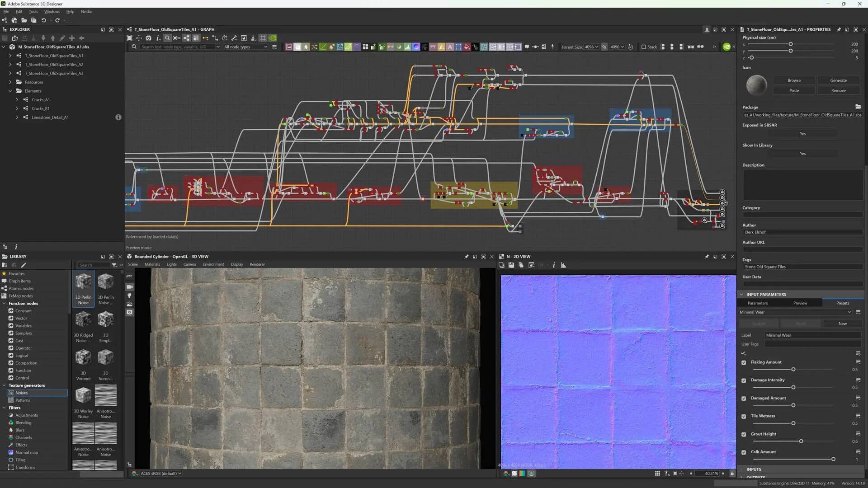The width and height of the screenshot is (868, 488).
Task: Click the Nvidia logo icon in graph toolbar
Action: [272, 38]
